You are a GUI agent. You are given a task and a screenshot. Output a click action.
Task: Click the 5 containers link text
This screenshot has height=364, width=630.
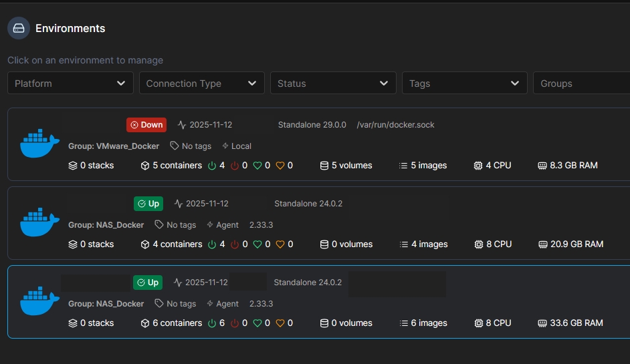177,166
